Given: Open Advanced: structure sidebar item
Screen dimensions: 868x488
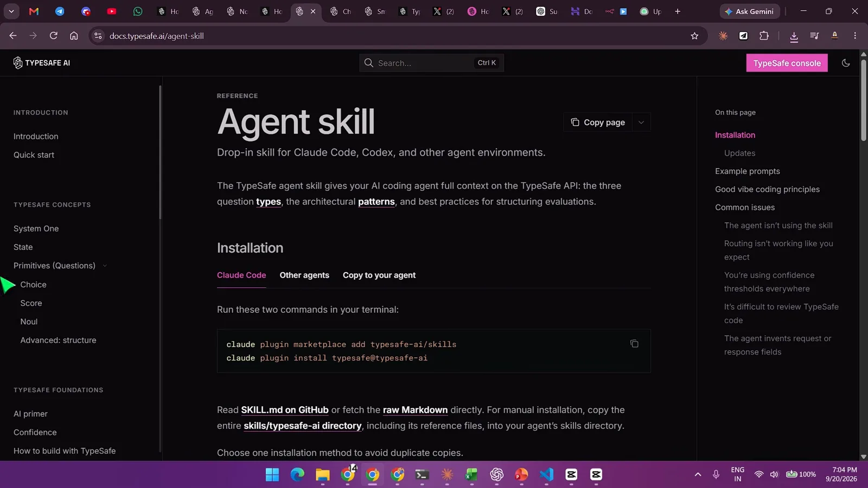Looking at the screenshot, I should (x=58, y=341).
